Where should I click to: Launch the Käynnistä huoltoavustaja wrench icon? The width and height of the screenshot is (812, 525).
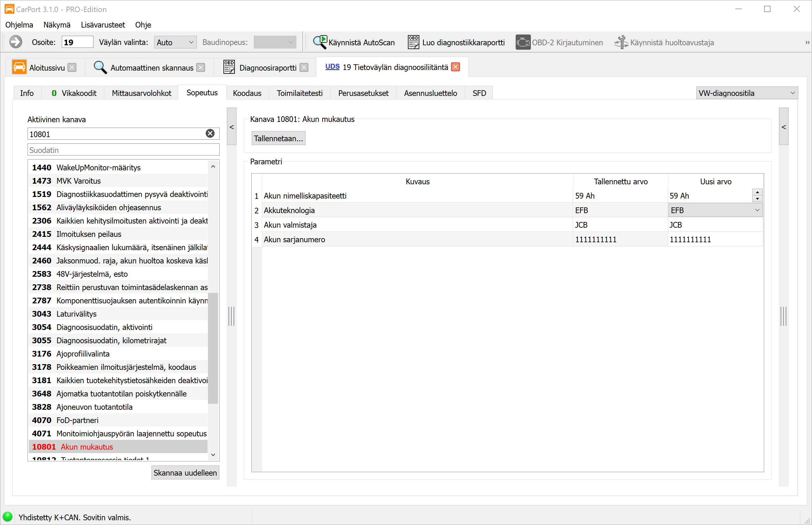click(621, 42)
